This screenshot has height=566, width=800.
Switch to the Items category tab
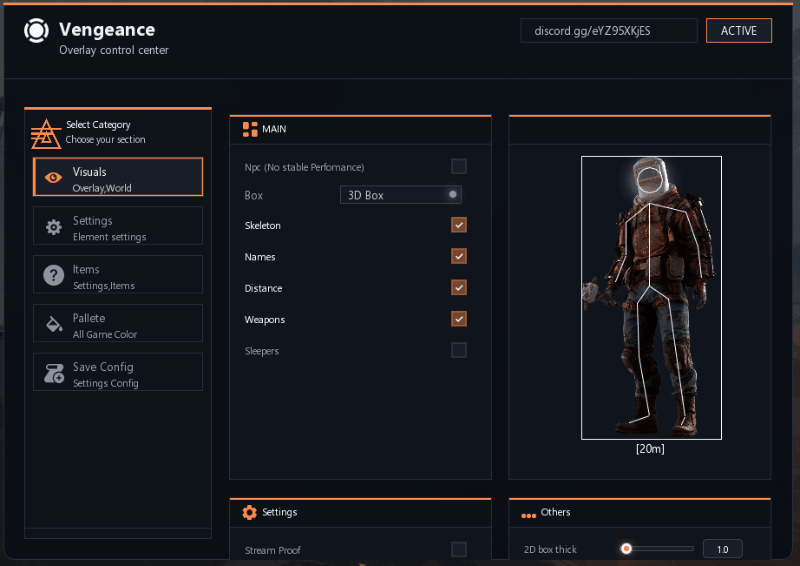pos(118,276)
